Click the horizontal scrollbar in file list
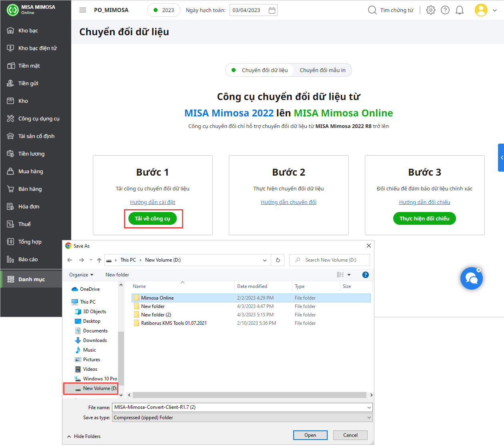Image resolution: width=504 pixels, height=448 pixels. click(250, 395)
